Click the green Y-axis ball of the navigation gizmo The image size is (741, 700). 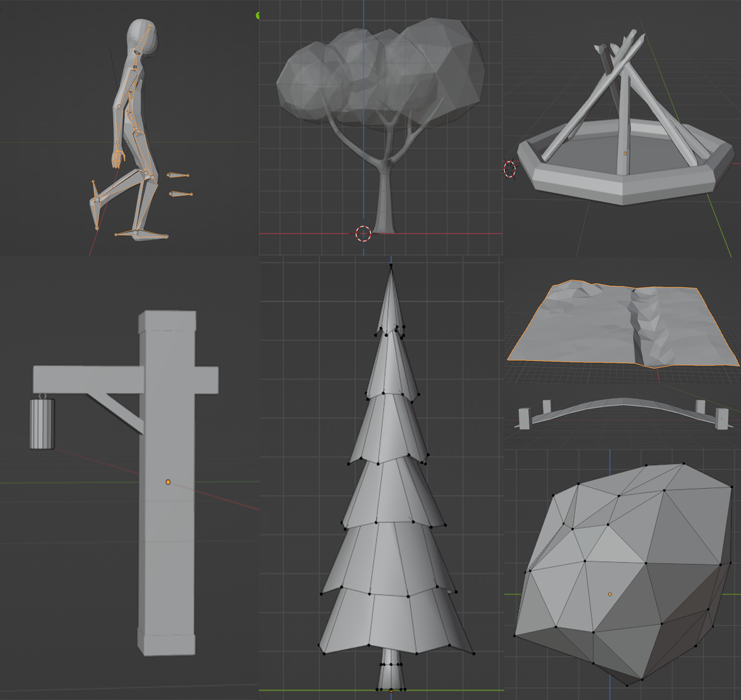(258, 15)
